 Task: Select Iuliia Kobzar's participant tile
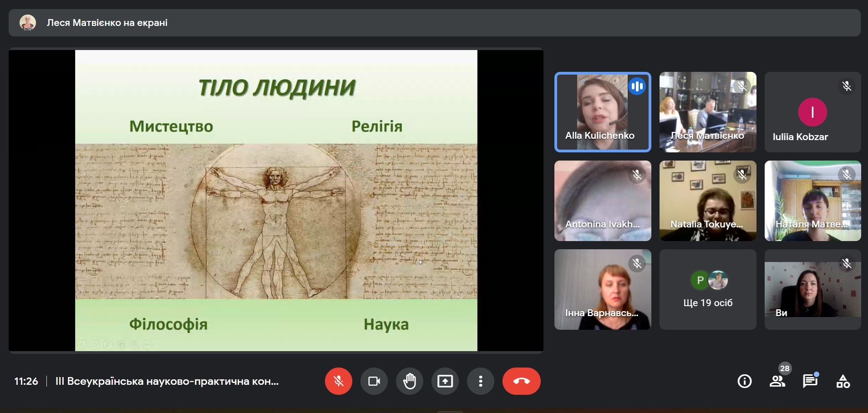click(x=813, y=112)
